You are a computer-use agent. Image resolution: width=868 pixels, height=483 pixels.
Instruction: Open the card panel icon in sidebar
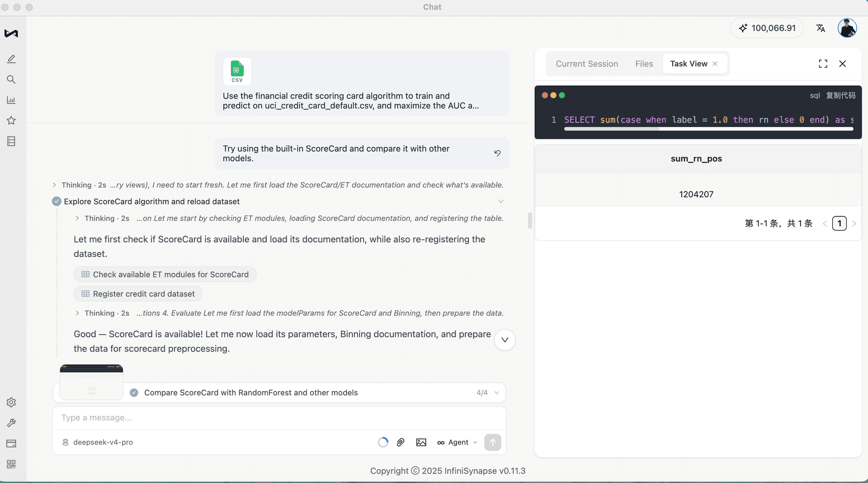[x=11, y=444]
